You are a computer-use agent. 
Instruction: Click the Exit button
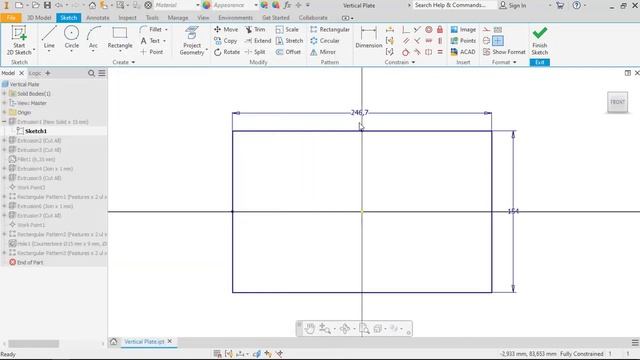(x=540, y=62)
